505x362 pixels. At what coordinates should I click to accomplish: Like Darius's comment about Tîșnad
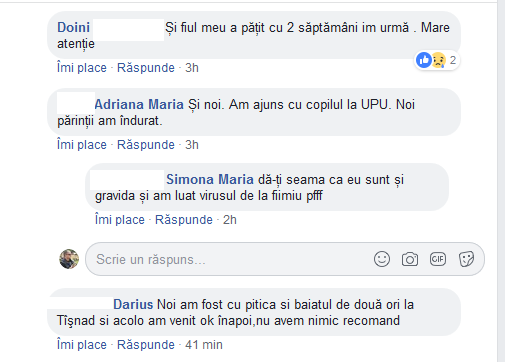(x=82, y=345)
